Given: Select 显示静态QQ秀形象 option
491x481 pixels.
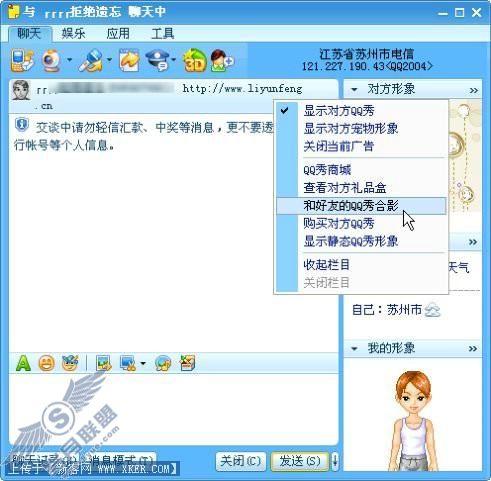Looking at the screenshot, I should (361, 241).
